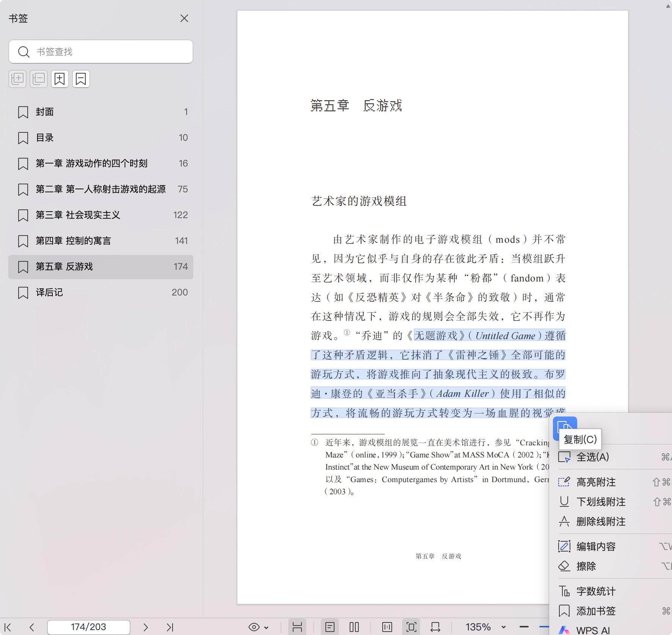Open the 译后记 bookmark entry
The image size is (672, 635).
click(49, 292)
